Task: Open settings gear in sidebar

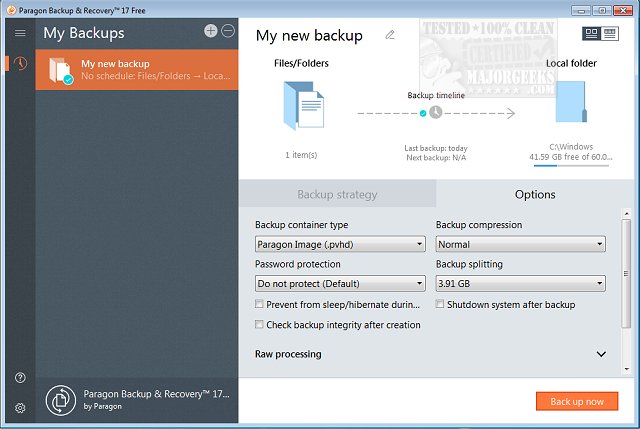Action: 20,408
